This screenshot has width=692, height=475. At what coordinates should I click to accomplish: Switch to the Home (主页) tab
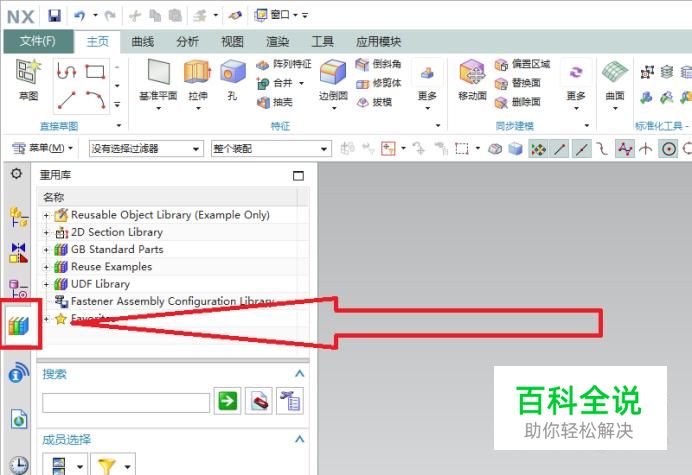[98, 41]
